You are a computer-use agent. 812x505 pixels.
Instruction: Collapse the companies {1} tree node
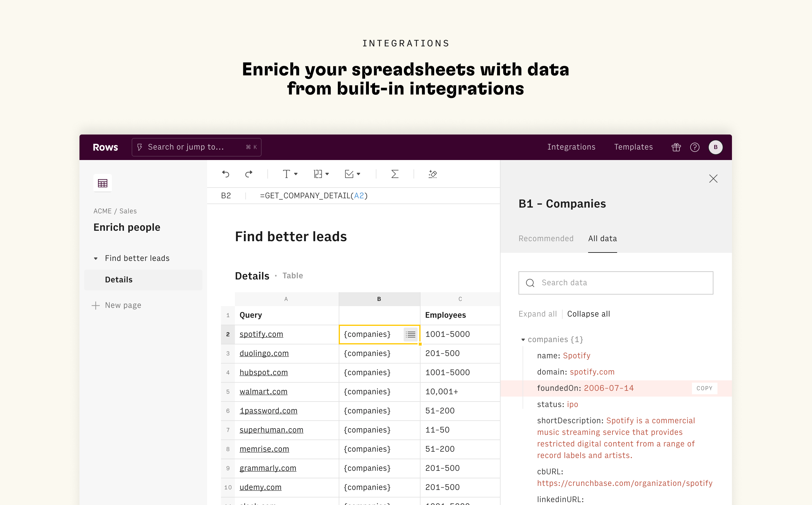[x=523, y=340]
